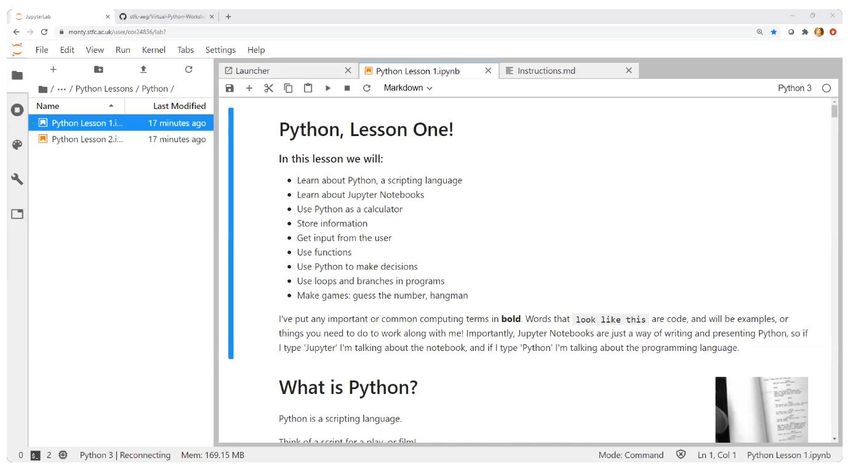Create a new folder in file browser
The height and width of the screenshot is (471, 850).
[98, 69]
